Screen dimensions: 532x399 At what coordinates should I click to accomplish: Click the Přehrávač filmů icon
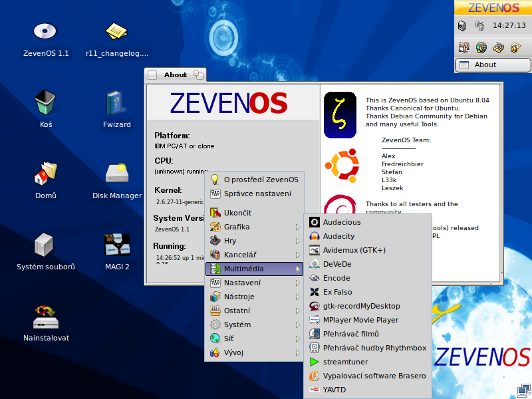(315, 334)
